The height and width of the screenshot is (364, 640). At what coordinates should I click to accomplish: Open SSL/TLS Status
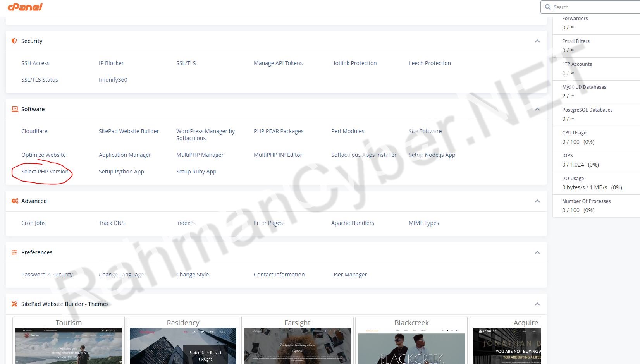pyautogui.click(x=40, y=80)
